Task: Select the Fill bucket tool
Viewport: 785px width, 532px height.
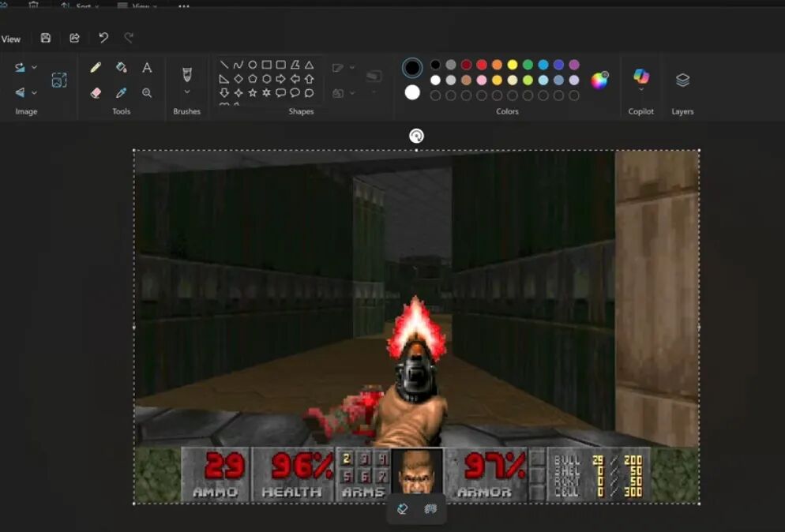Action: [121, 67]
